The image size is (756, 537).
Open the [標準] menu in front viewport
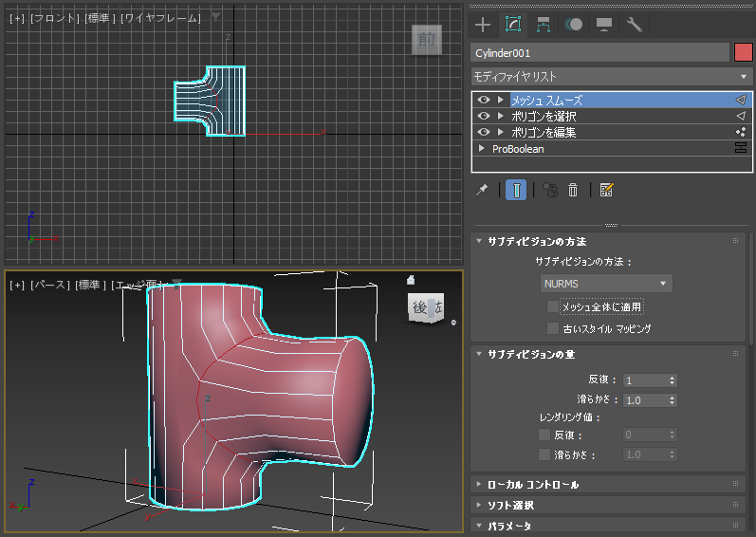(101, 18)
